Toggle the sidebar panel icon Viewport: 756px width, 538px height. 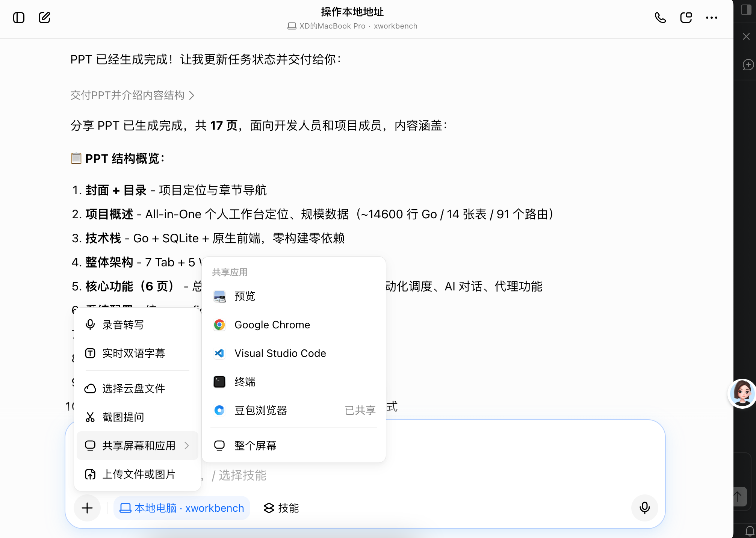tap(19, 18)
